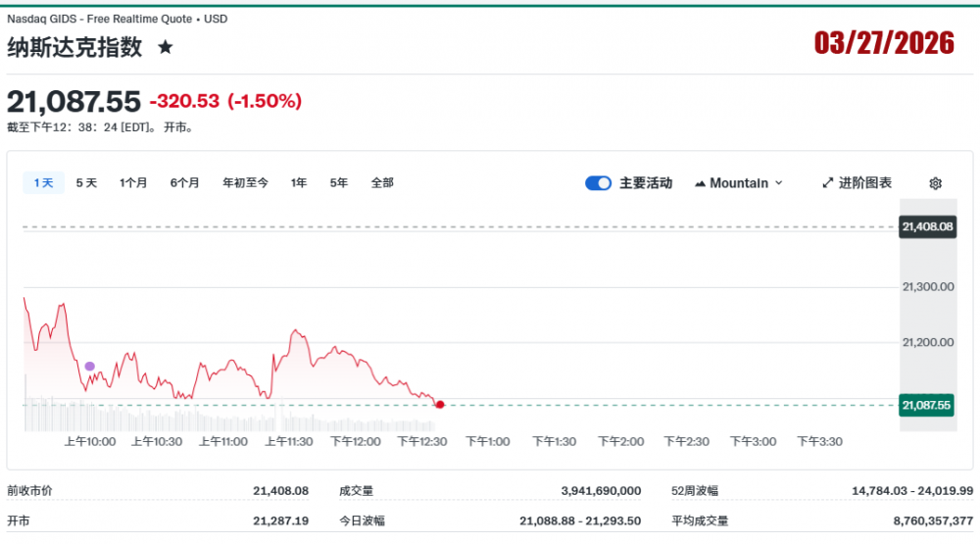The image size is (980, 544).
Task: Click the 上午11:30 time axis label
Action: [289, 442]
